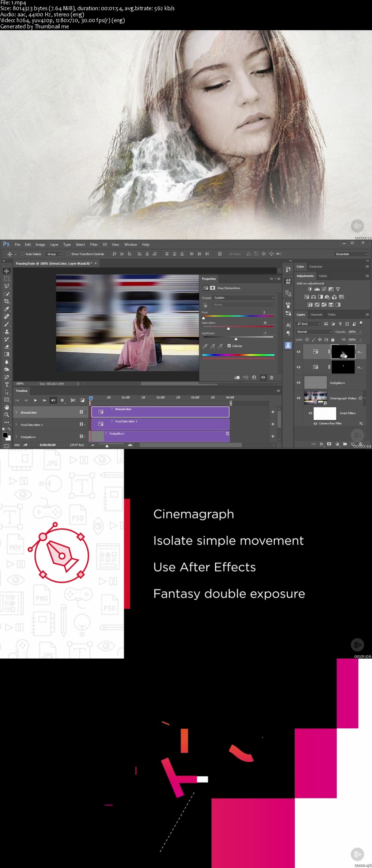Add media to DodgeBurn track plus
Screen dimensions: 372x868
coord(273,436)
